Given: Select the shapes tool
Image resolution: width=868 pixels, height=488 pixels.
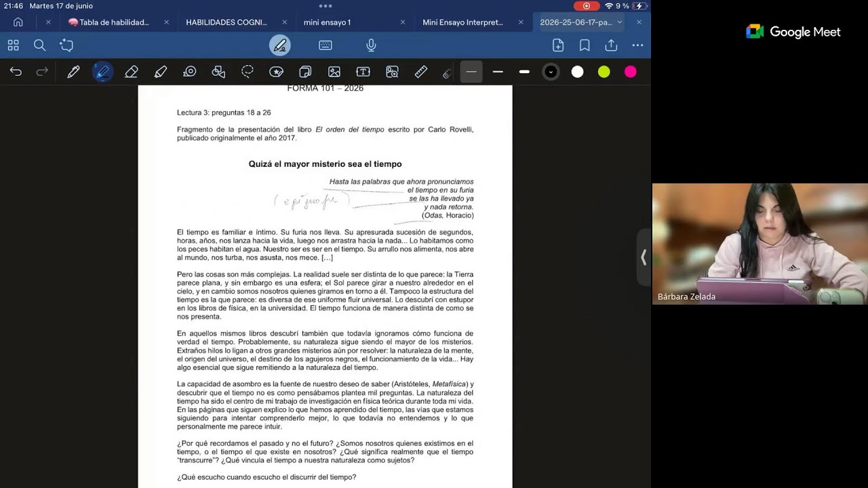Looking at the screenshot, I should coord(218,72).
